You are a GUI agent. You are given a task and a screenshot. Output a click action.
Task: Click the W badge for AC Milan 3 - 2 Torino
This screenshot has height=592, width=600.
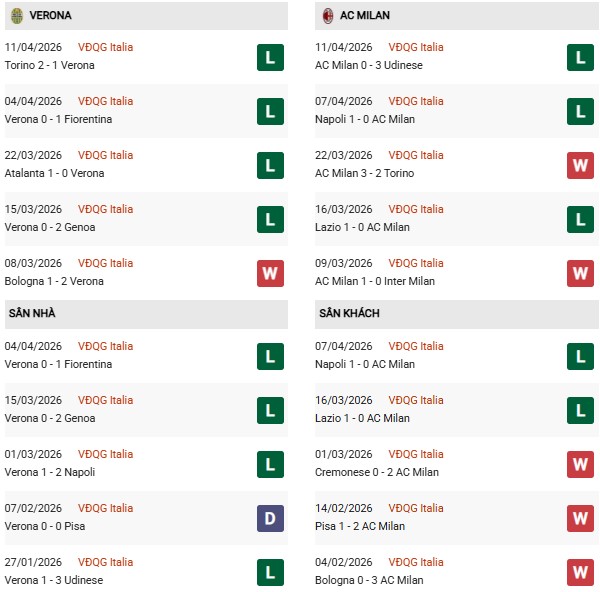(581, 165)
